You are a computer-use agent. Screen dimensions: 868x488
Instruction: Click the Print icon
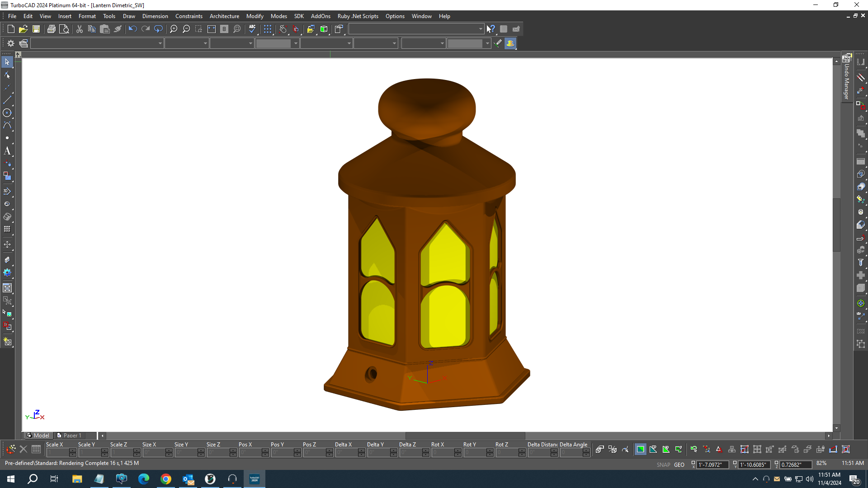click(x=52, y=29)
